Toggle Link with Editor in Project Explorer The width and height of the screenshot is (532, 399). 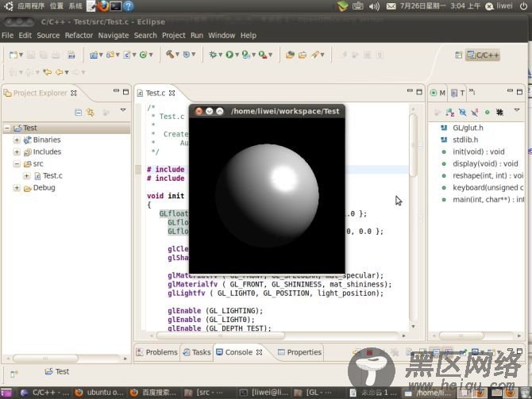click(91, 112)
